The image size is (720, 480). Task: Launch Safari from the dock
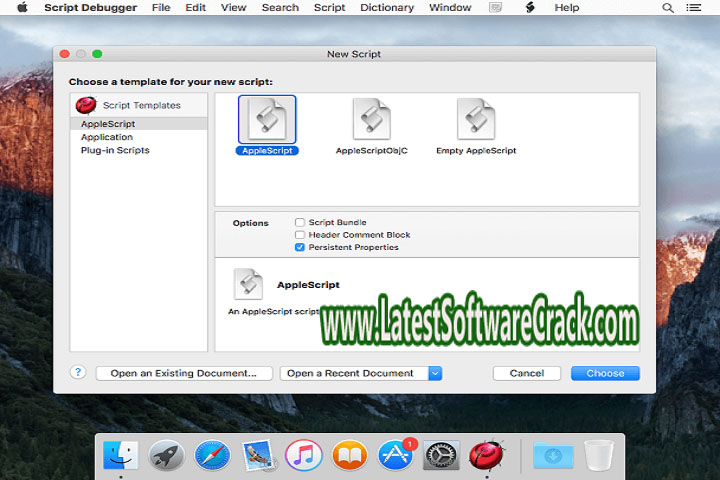(212, 455)
